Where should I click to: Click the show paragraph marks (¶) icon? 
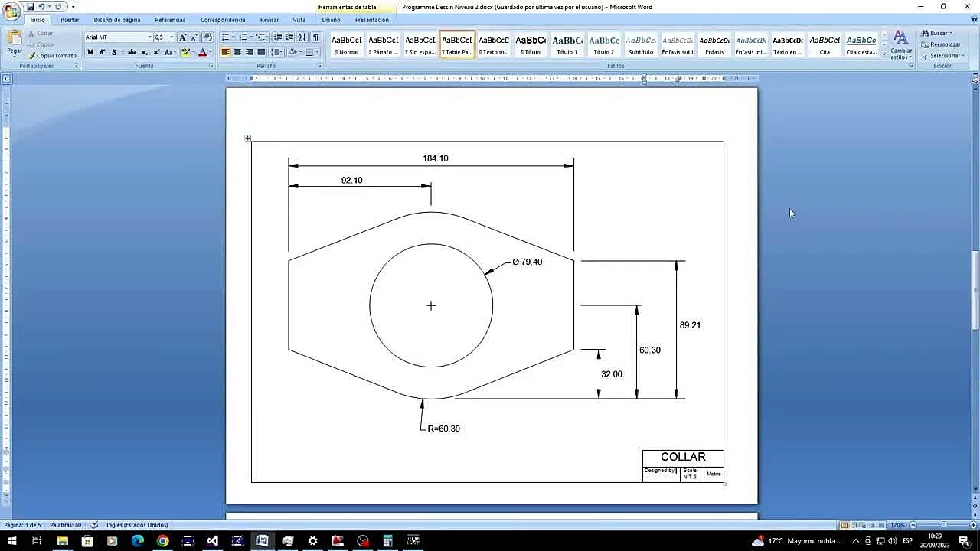point(315,37)
